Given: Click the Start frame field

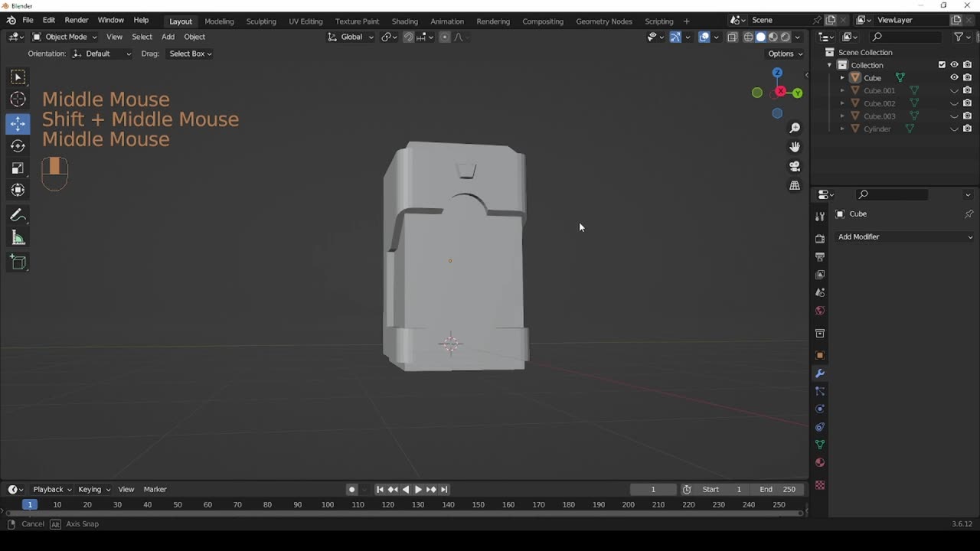Looking at the screenshot, I should click(722, 489).
